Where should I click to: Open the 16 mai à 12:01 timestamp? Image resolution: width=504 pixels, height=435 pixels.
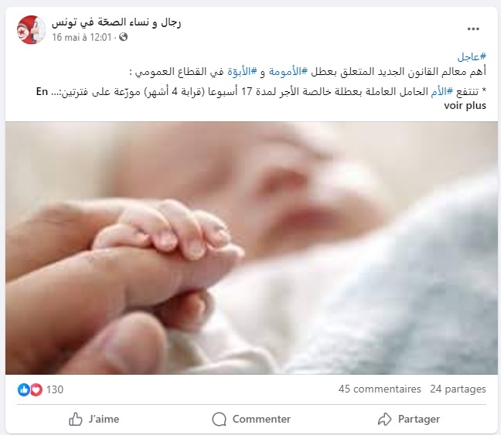82,37
